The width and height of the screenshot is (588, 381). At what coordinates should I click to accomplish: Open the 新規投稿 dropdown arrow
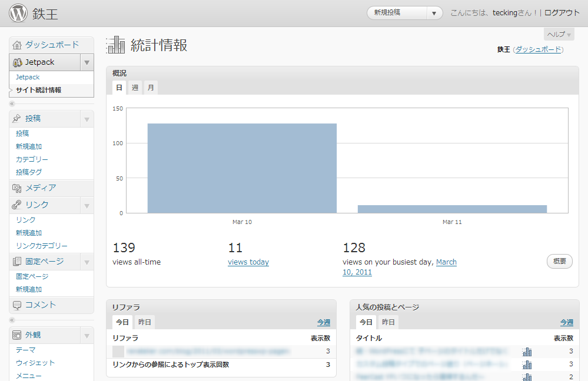tap(434, 13)
